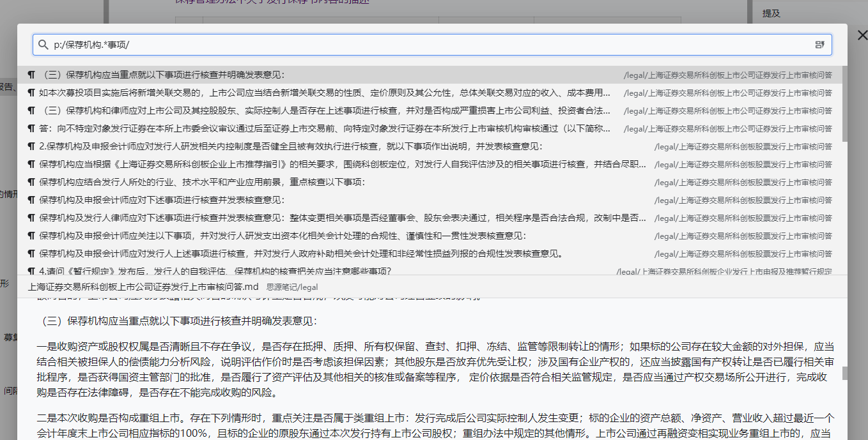The height and width of the screenshot is (440, 868).
Task: Click paragraph icon of 保荐机构应结合发行人所处的行业 result
Action: (31, 182)
